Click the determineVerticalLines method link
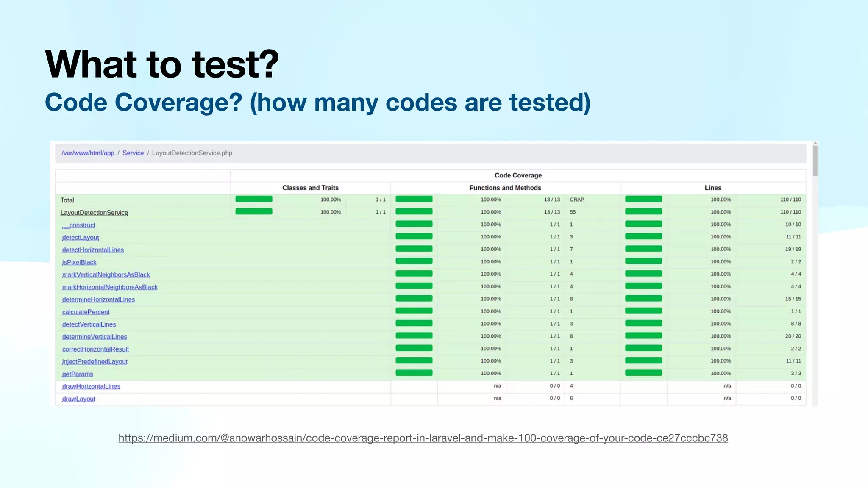Viewport: 868px width, 488px height. tap(95, 337)
